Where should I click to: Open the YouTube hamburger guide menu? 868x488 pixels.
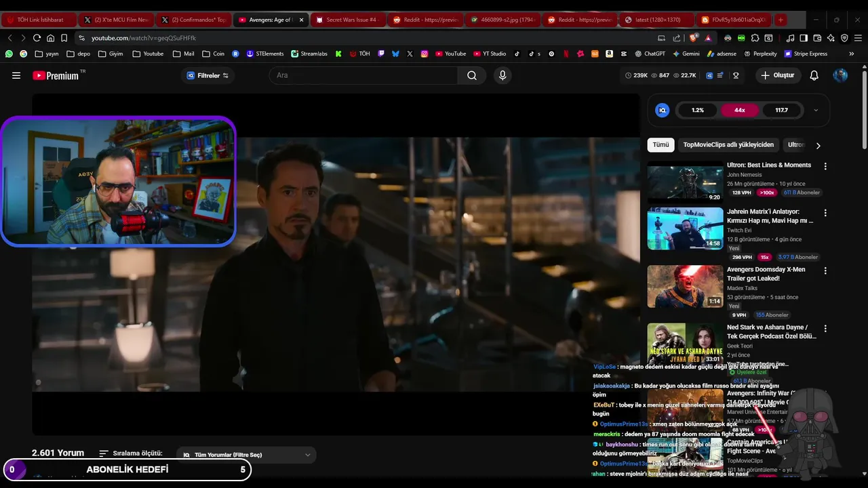tap(16, 75)
